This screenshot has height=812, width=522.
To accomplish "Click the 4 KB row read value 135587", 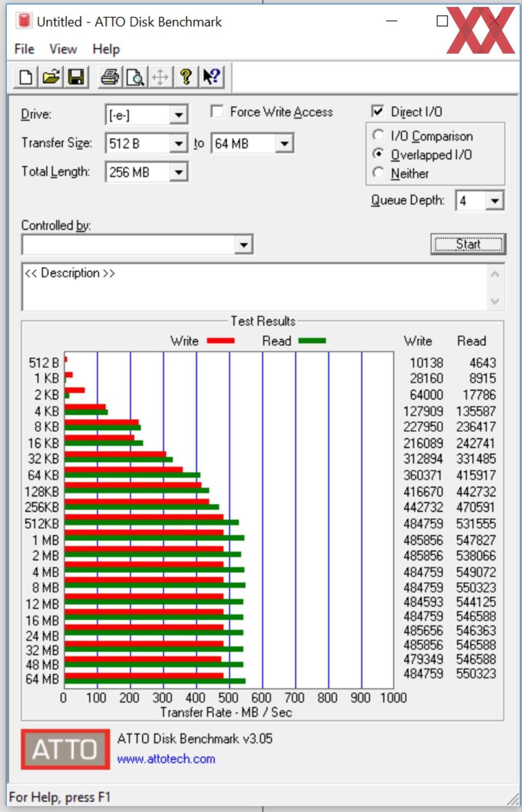I will pyautogui.click(x=476, y=411).
